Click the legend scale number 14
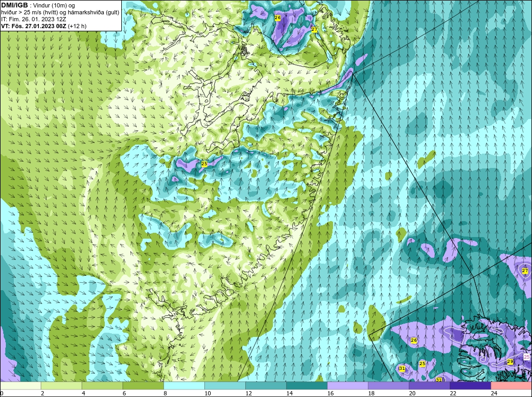 point(289,393)
